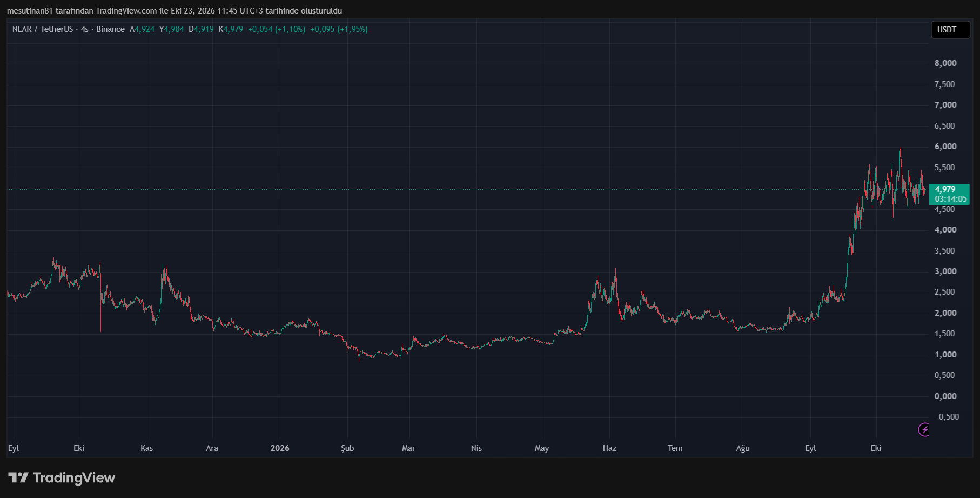Viewport: 980px width, 498px height.
Task: Click the Şub month label on time axis
Action: [x=347, y=448]
